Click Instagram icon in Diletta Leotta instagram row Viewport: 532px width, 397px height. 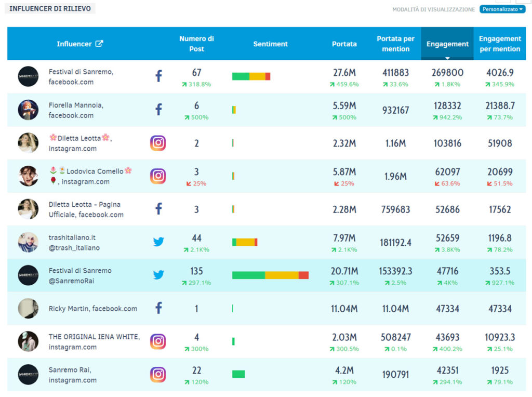[x=158, y=143]
